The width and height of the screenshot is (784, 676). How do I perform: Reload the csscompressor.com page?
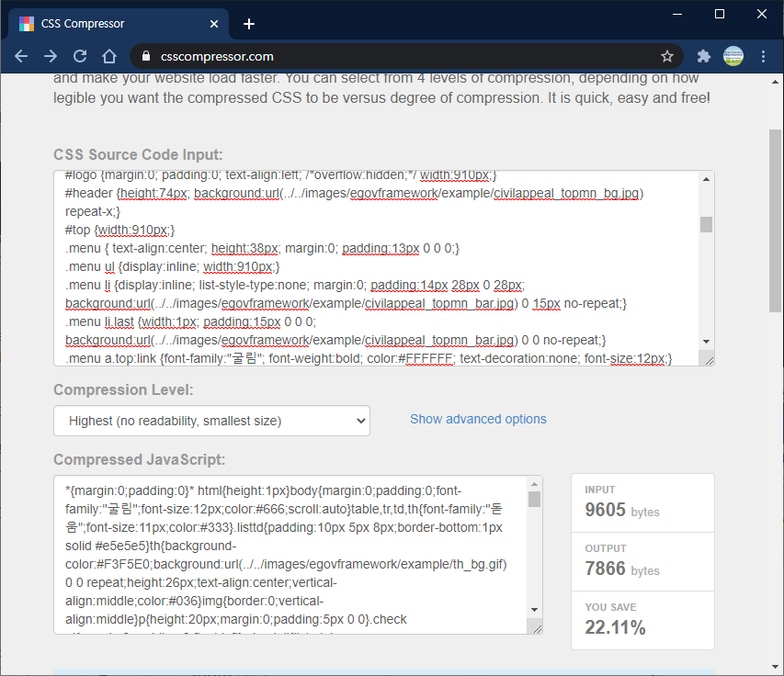coord(80,56)
